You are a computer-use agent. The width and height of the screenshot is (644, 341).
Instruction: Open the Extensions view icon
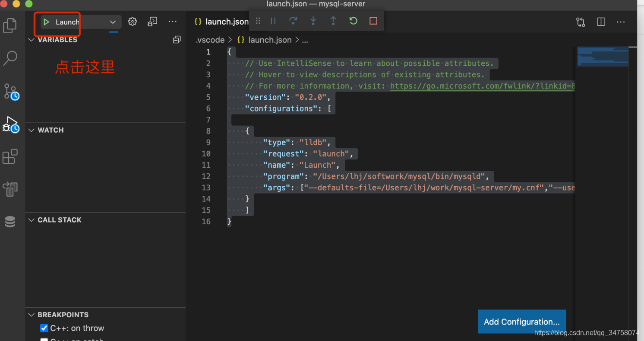click(10, 156)
